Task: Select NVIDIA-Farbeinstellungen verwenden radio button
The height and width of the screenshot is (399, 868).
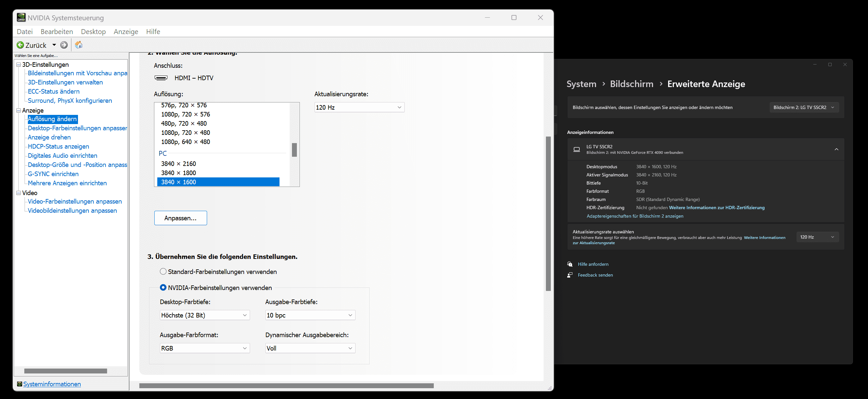Action: tap(163, 288)
